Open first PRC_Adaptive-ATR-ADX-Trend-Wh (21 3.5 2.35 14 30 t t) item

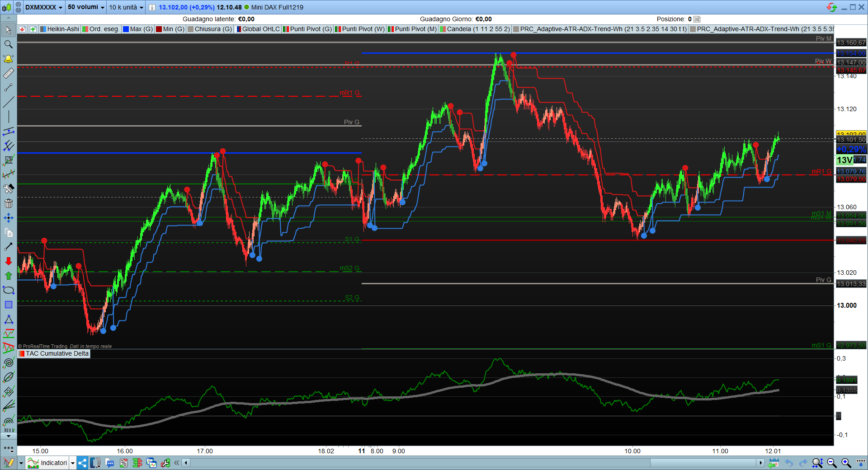(x=600, y=29)
